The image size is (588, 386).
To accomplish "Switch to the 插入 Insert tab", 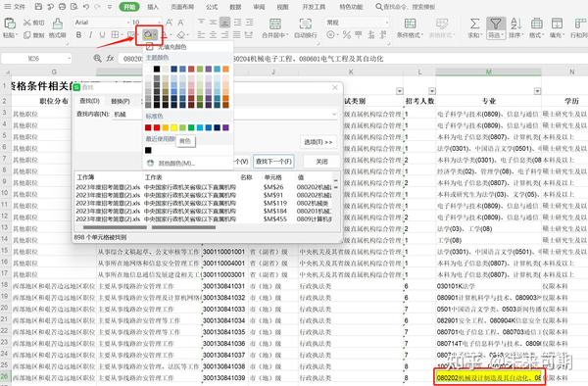I will [x=153, y=7].
